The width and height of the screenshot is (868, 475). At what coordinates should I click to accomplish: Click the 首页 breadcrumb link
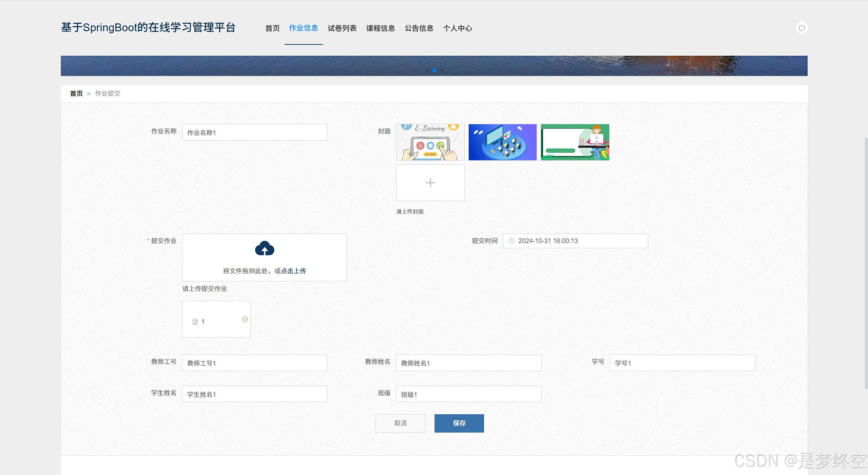click(76, 93)
